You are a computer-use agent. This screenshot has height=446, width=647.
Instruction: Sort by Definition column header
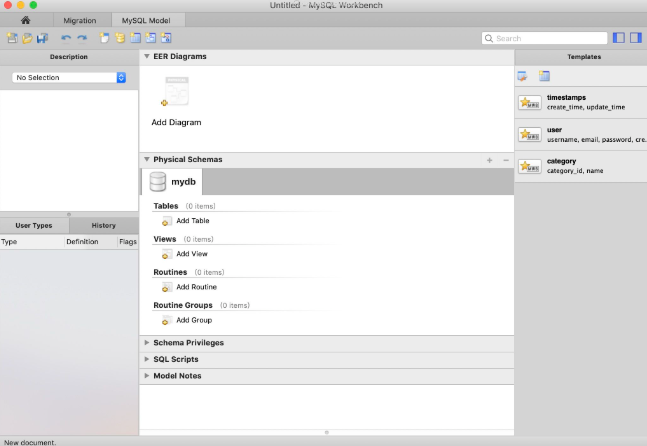pos(91,242)
